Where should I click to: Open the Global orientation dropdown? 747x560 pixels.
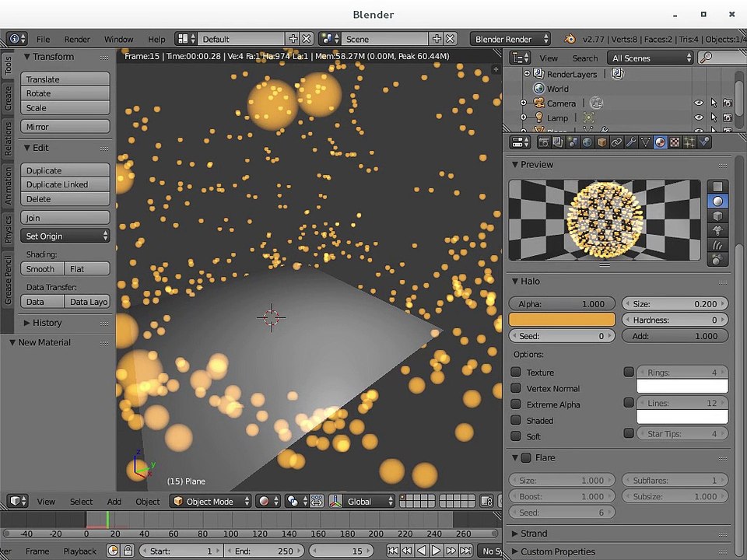[x=369, y=501]
